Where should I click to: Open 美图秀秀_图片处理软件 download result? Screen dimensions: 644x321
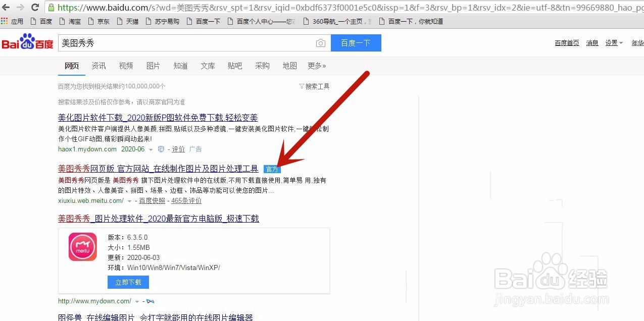pyautogui.click(x=159, y=219)
